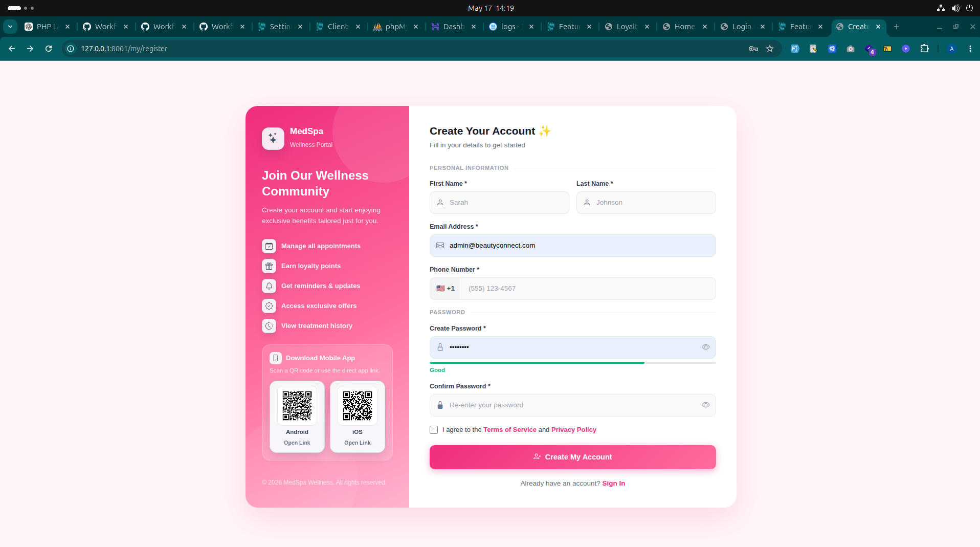Open the +1 country code selector

coord(446,289)
